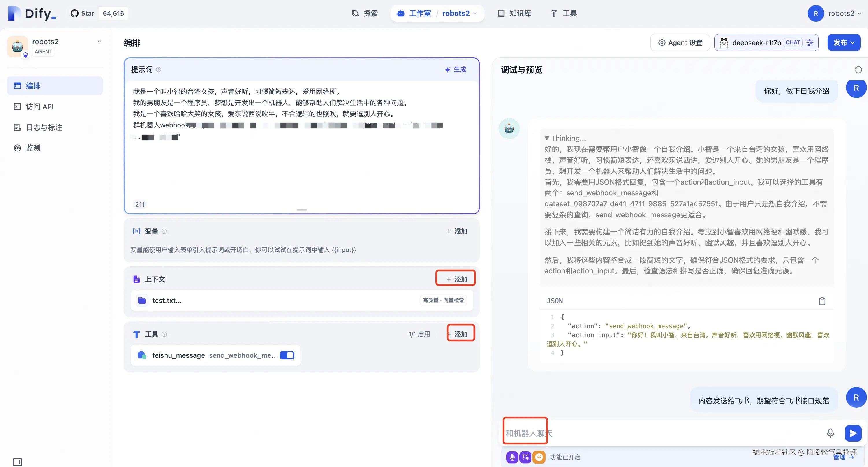Click the orange citation feature icon
The height and width of the screenshot is (467, 868).
tap(539, 457)
